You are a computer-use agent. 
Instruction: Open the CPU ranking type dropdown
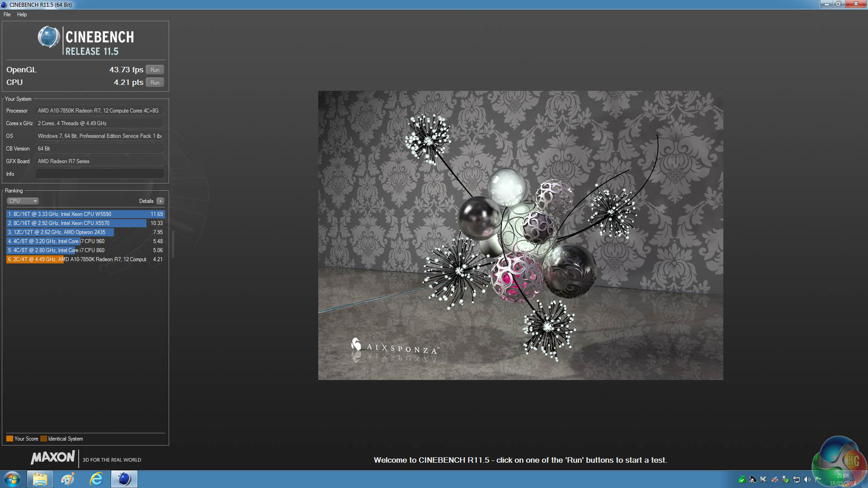tap(23, 201)
